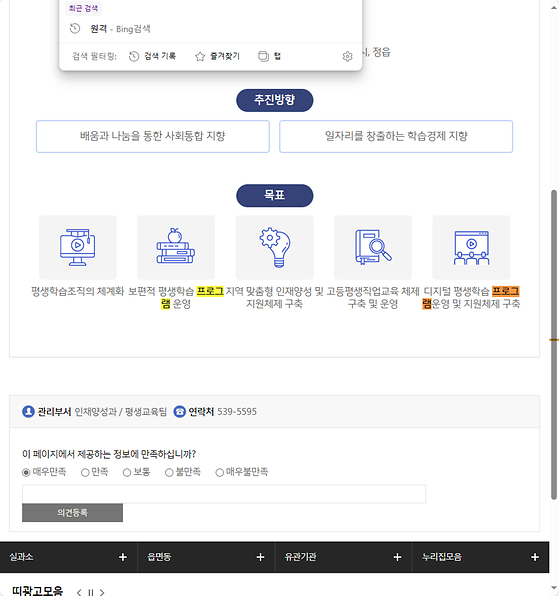Click the gear settings icon in search popup
The height and width of the screenshot is (596, 559).
(x=347, y=57)
